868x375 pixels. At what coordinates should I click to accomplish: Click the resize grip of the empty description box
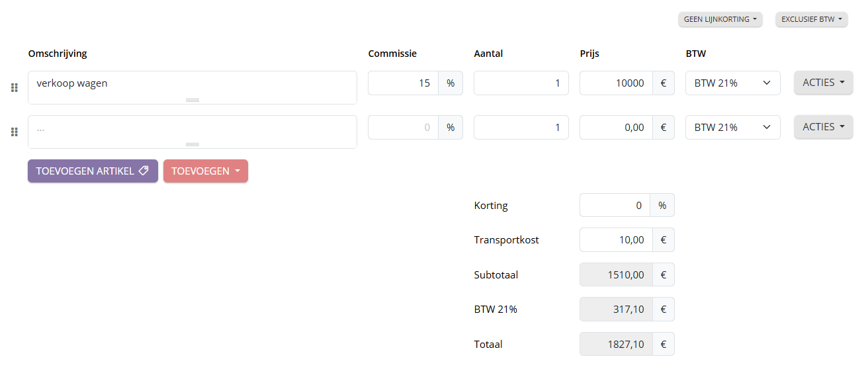click(x=193, y=144)
